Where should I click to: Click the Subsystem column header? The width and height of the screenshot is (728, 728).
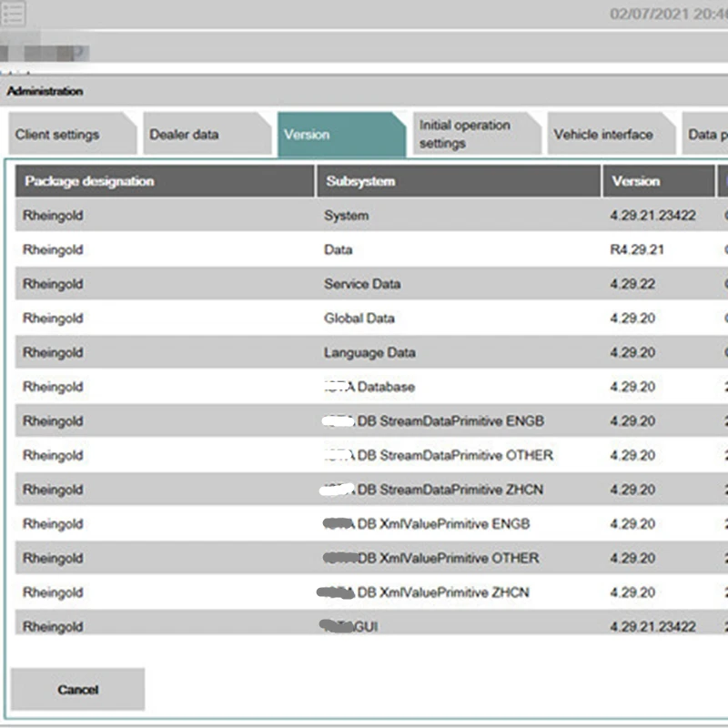[459, 181]
